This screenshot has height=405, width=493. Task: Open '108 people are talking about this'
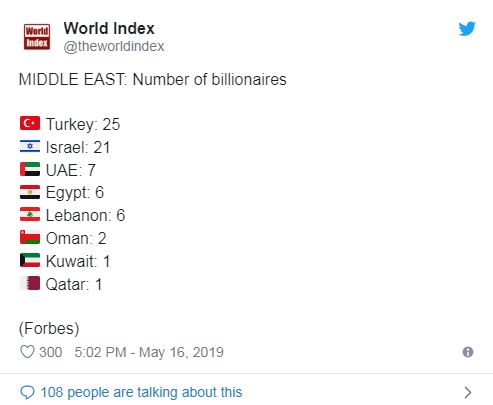tap(141, 392)
